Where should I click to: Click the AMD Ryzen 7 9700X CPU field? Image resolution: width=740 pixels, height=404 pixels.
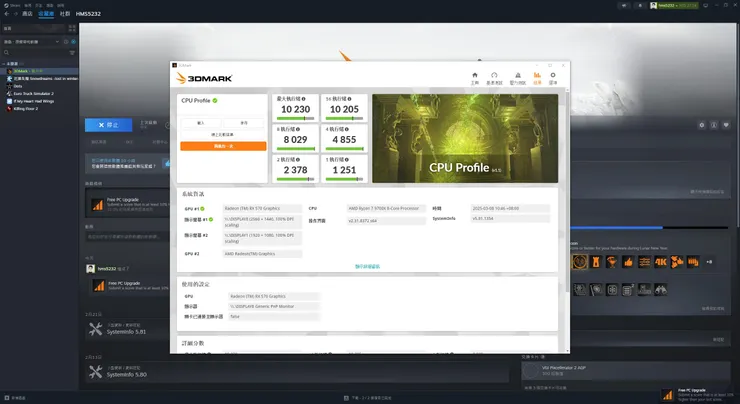tap(386, 209)
